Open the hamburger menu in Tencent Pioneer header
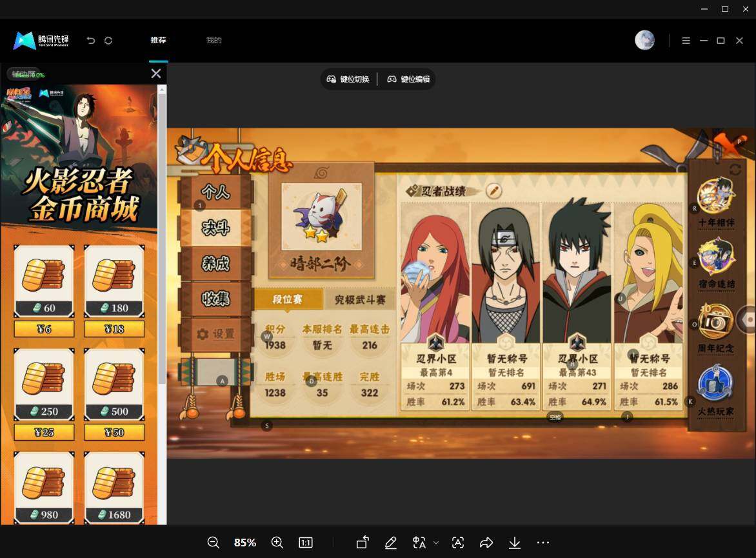This screenshot has width=756, height=558. pos(686,41)
